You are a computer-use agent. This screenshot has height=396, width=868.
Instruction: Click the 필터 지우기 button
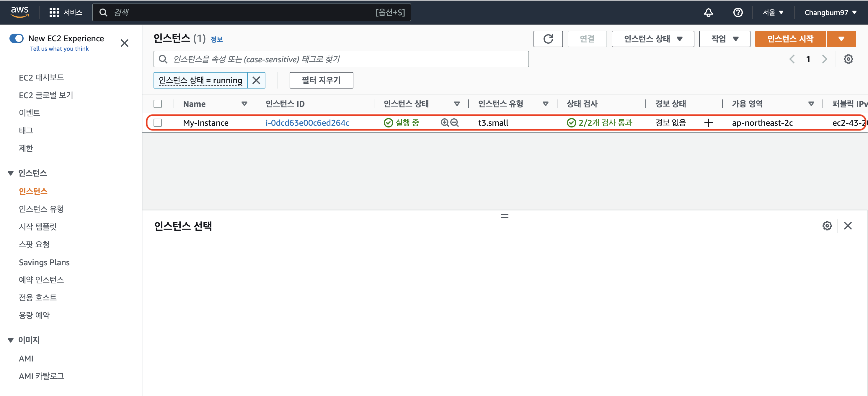321,80
